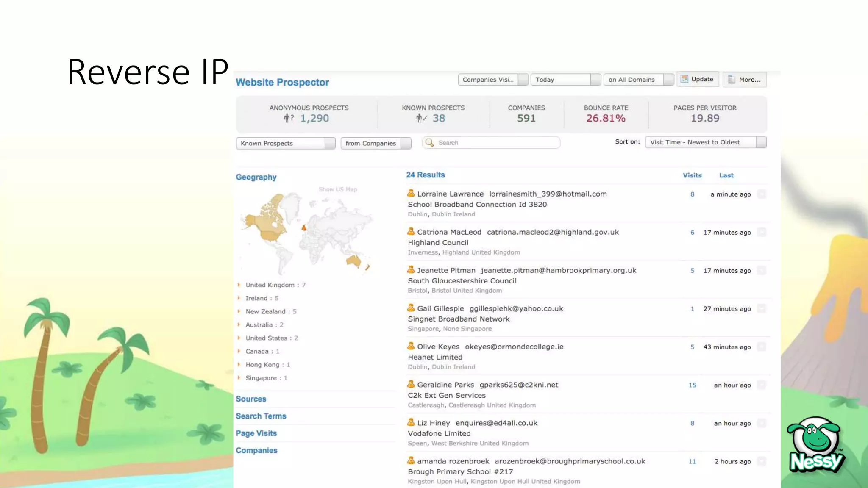Click Gail Gillespie's person icon
Image resolution: width=868 pixels, height=488 pixels.
[411, 308]
